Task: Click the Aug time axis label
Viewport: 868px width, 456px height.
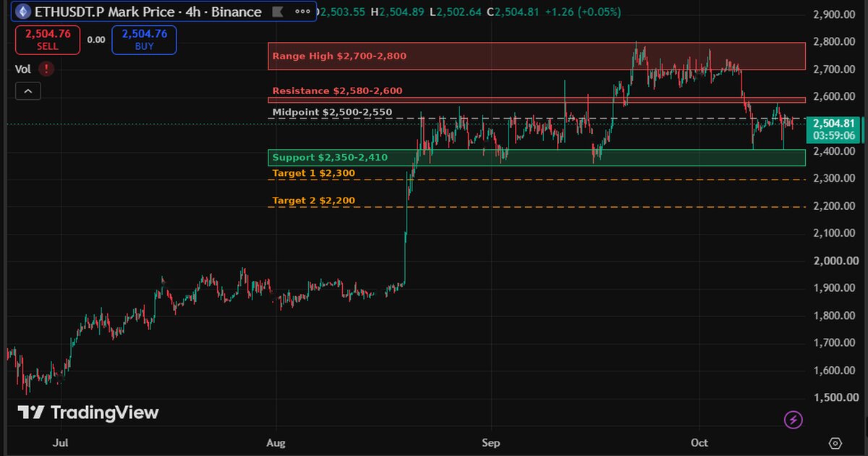Action: point(274,442)
